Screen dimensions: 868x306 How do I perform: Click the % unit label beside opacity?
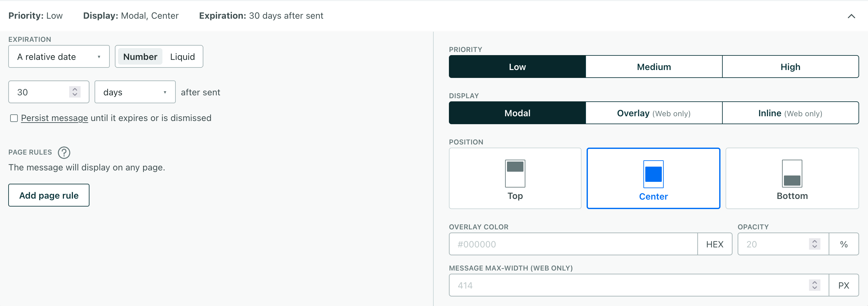(x=844, y=244)
